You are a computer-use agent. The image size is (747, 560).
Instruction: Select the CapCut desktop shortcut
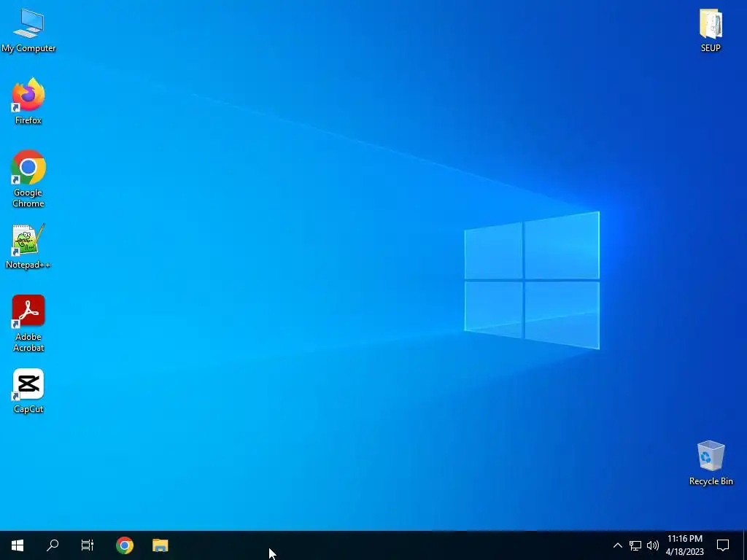tap(28, 391)
